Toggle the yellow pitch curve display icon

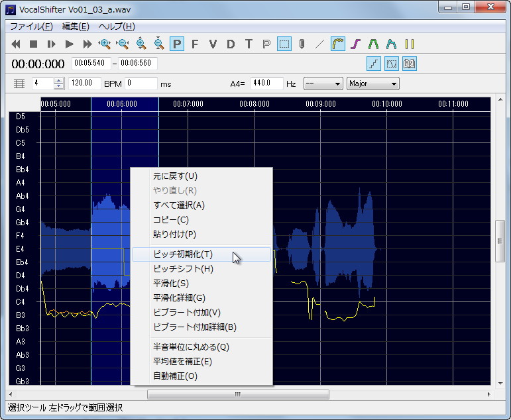pos(338,44)
